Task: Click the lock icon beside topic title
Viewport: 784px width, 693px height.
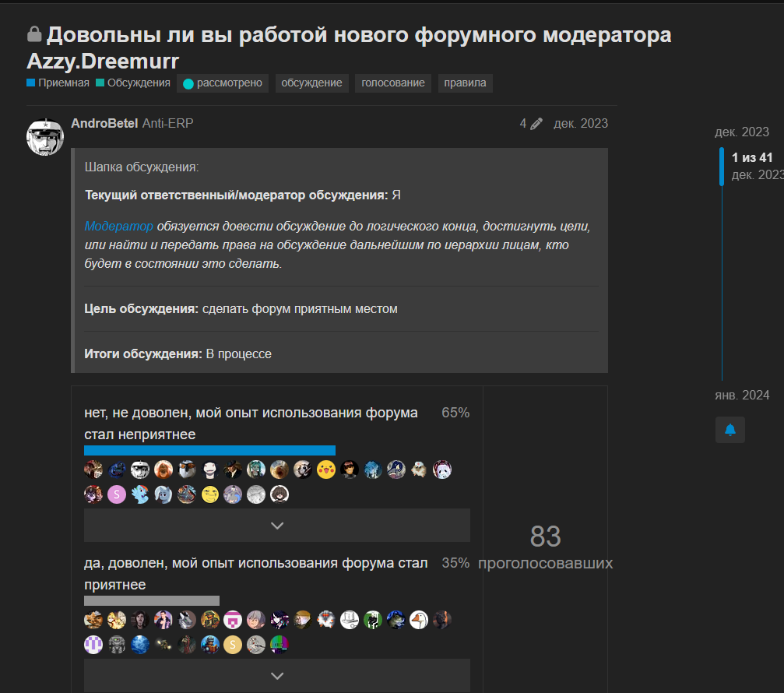Action: (34, 34)
